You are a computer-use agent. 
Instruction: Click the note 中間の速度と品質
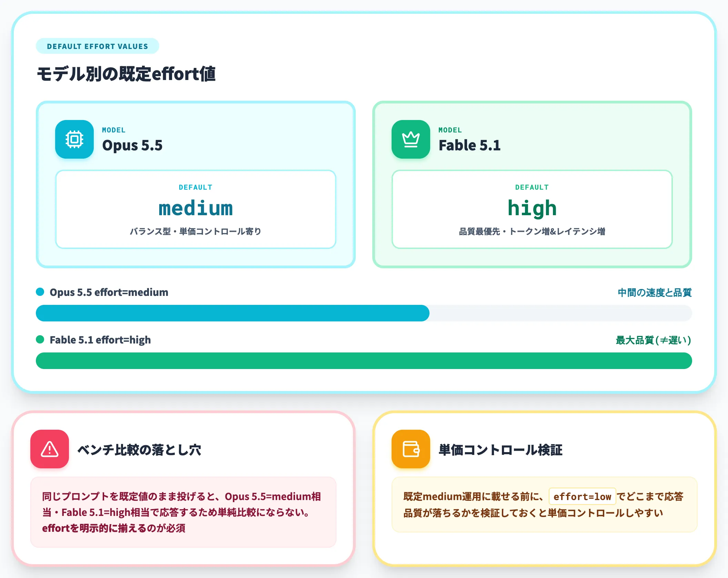[655, 292]
